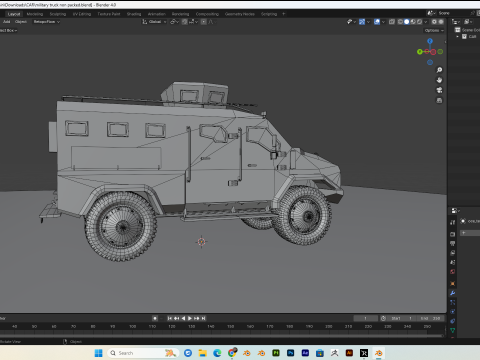Open the View Layer properties tab
Screen dimensions: 480x360
[453, 253]
